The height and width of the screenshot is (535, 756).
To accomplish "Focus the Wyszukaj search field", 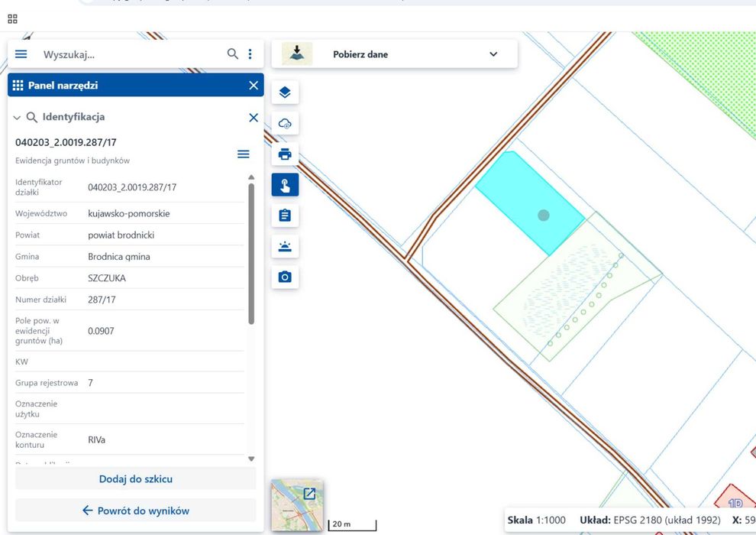I will click(x=130, y=54).
